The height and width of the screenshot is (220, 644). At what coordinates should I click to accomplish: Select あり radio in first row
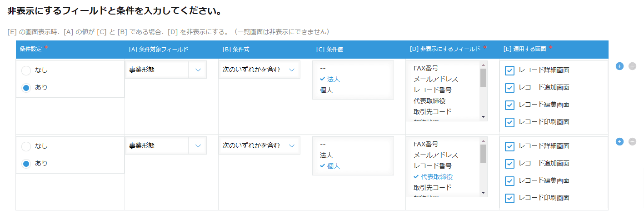click(26, 87)
